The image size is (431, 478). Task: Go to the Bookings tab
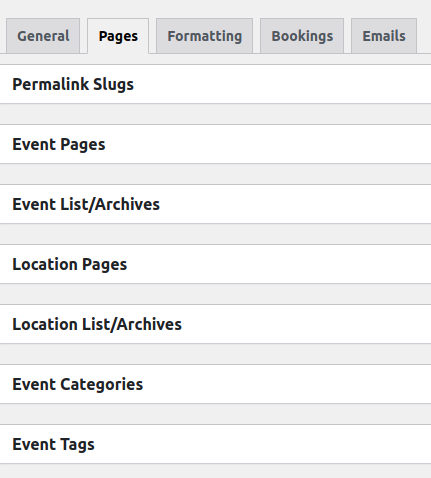tap(302, 36)
